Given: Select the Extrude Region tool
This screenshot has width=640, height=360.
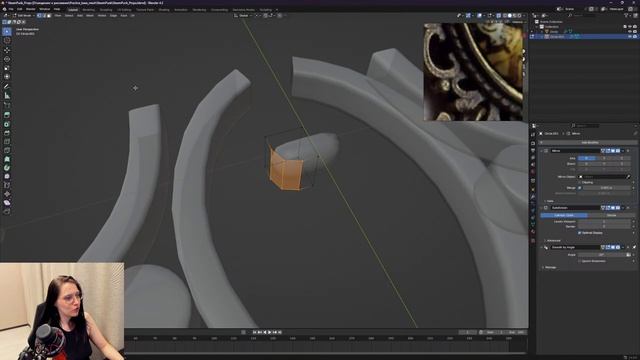Looking at the screenshot, I should coord(7,115).
